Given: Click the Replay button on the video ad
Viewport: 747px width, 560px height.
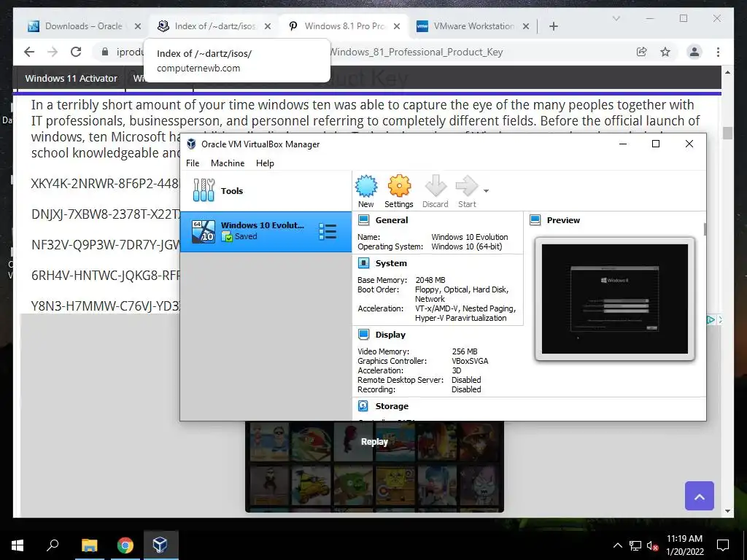Looking at the screenshot, I should [x=374, y=441].
